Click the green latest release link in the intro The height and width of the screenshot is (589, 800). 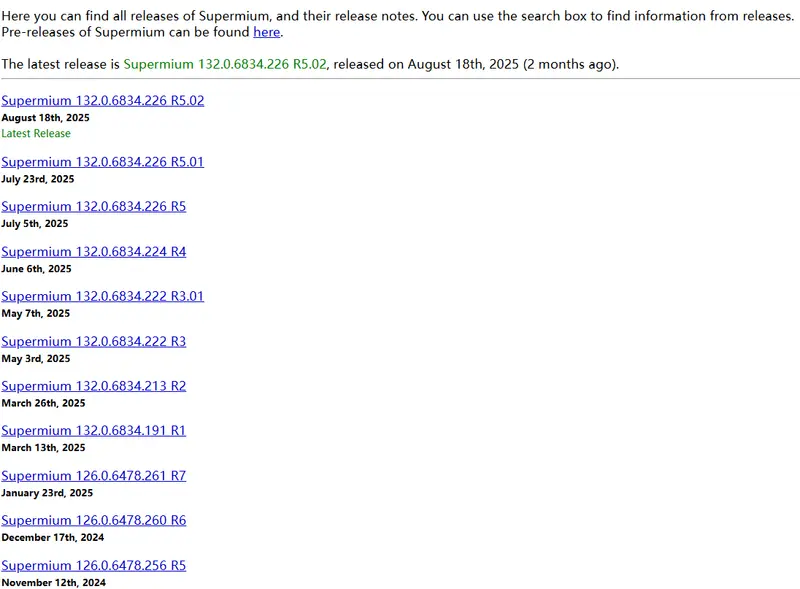(x=222, y=64)
